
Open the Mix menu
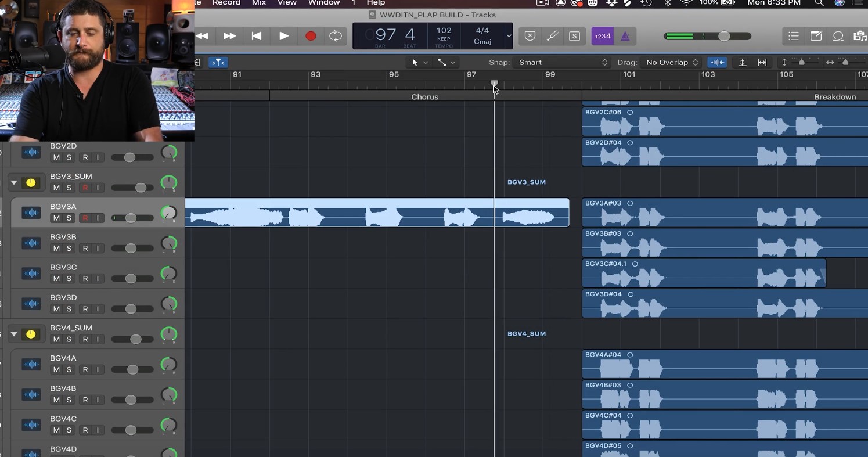pyautogui.click(x=259, y=3)
